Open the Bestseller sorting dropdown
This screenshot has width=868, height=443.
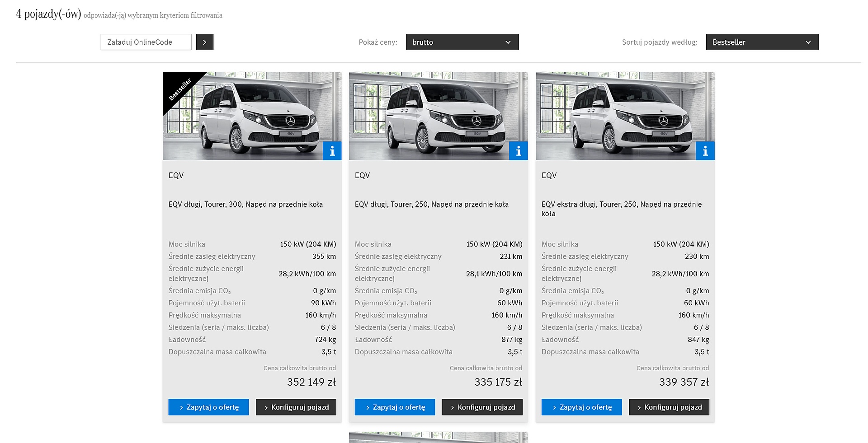point(762,42)
